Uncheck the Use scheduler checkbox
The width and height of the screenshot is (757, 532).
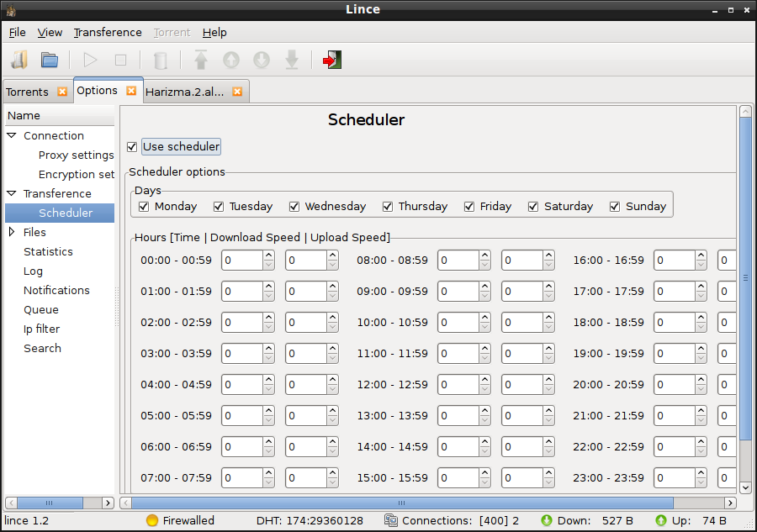point(132,146)
